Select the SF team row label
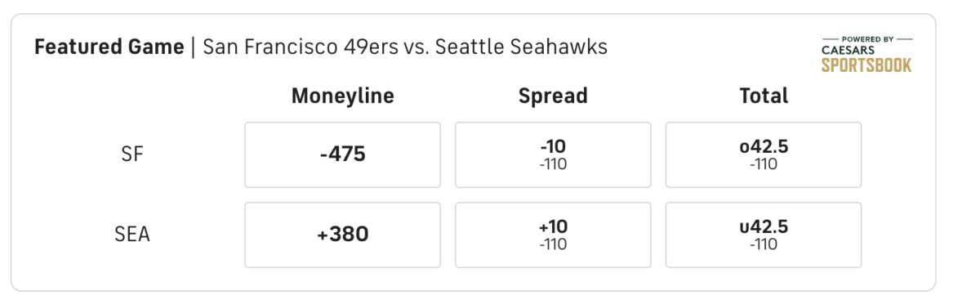 [x=131, y=154]
